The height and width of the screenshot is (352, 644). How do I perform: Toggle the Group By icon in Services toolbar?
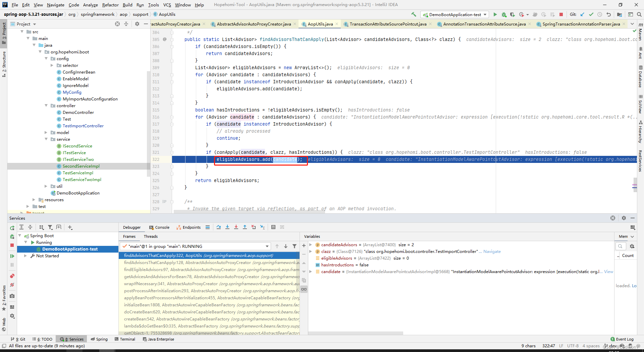point(42,227)
